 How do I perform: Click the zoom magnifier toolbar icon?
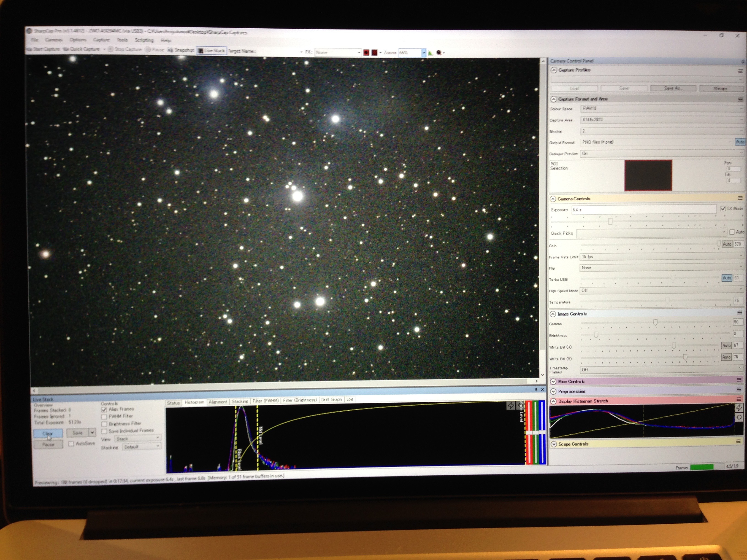pos(439,53)
